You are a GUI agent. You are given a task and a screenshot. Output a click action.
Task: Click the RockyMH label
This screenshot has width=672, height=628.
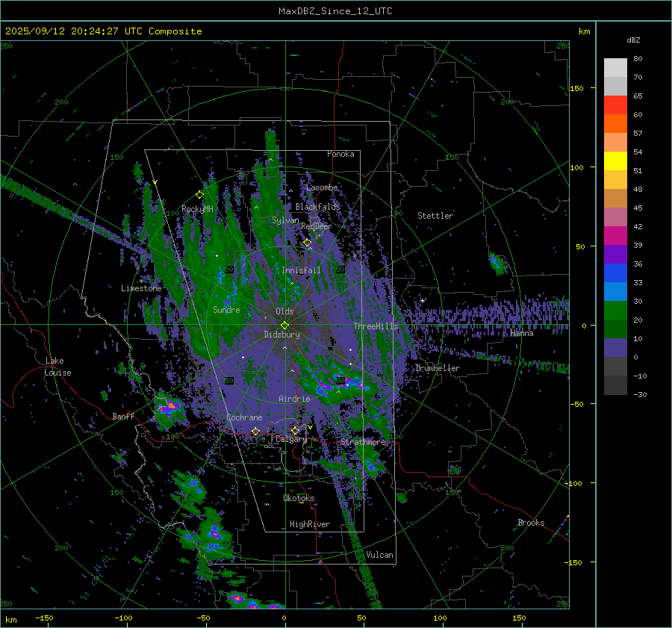(x=197, y=209)
